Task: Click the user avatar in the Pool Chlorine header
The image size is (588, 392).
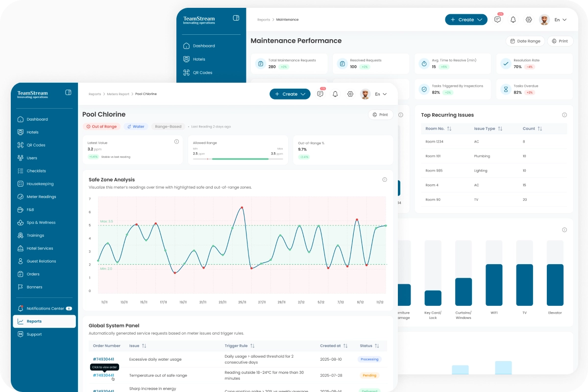Action: (365, 94)
